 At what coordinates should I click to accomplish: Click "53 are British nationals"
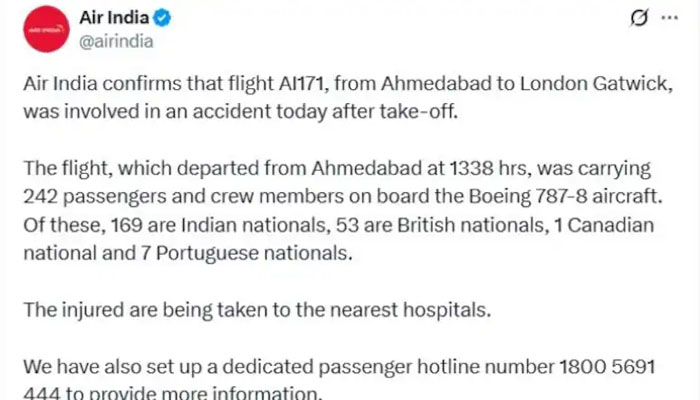click(x=398, y=226)
